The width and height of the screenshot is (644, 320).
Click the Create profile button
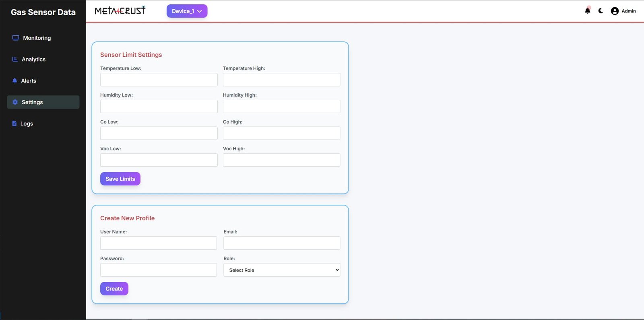(x=114, y=289)
